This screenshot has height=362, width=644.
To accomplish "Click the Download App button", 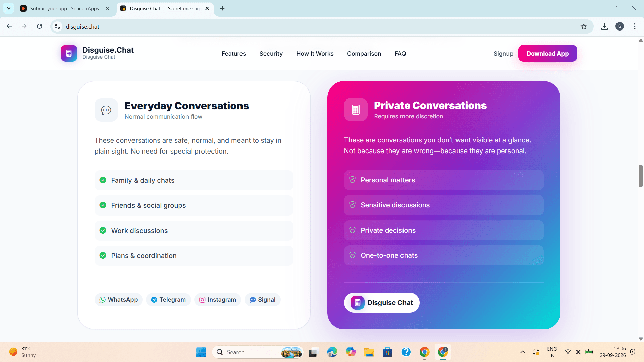I will click(548, 53).
